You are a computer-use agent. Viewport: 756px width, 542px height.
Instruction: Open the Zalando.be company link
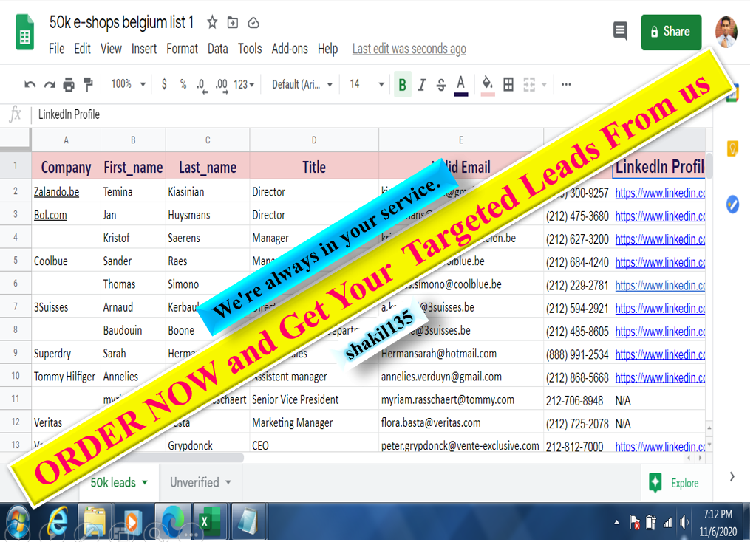click(56, 192)
